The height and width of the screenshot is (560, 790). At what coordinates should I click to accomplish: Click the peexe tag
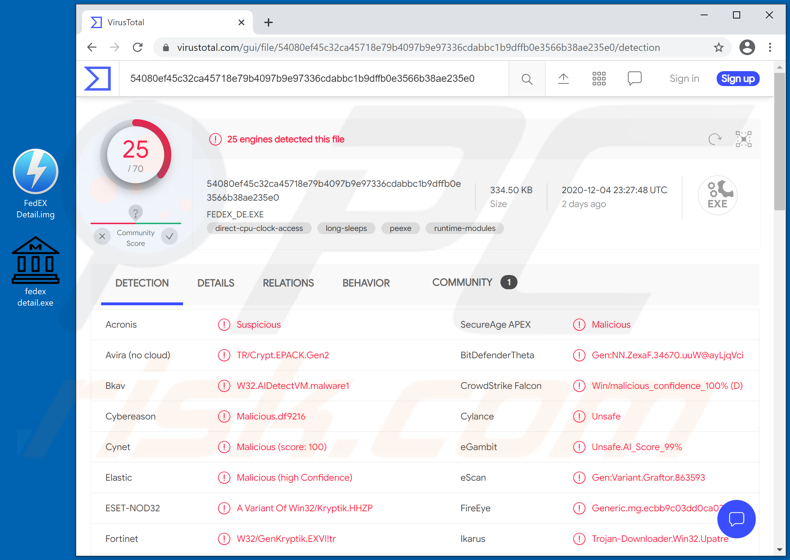click(x=400, y=228)
